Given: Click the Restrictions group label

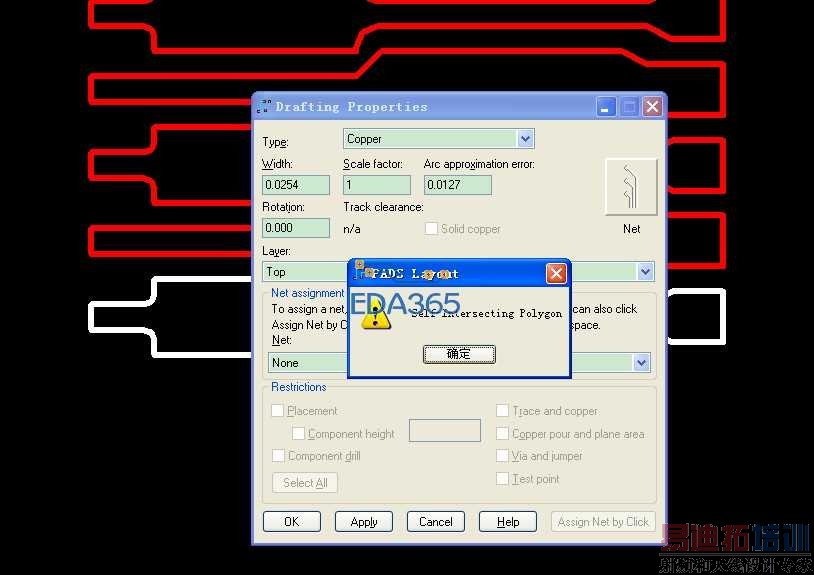Looking at the screenshot, I should [299, 387].
